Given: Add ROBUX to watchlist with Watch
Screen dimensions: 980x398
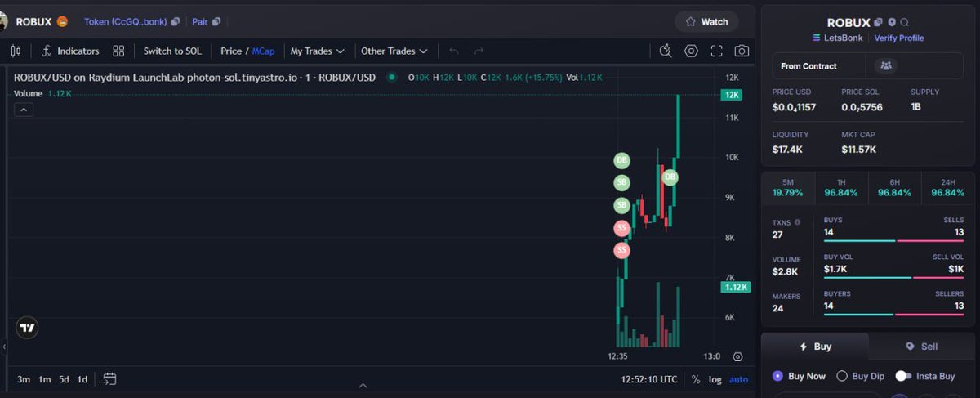Looking at the screenshot, I should 706,21.
